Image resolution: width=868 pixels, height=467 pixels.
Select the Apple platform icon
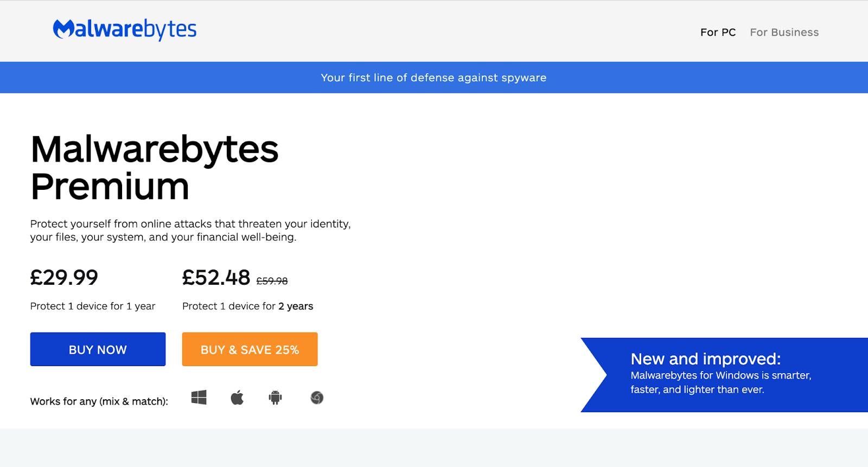237,398
